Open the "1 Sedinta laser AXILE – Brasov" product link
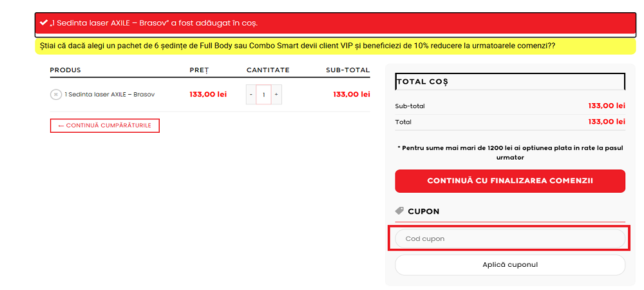This screenshot has width=644, height=290. 109,95
